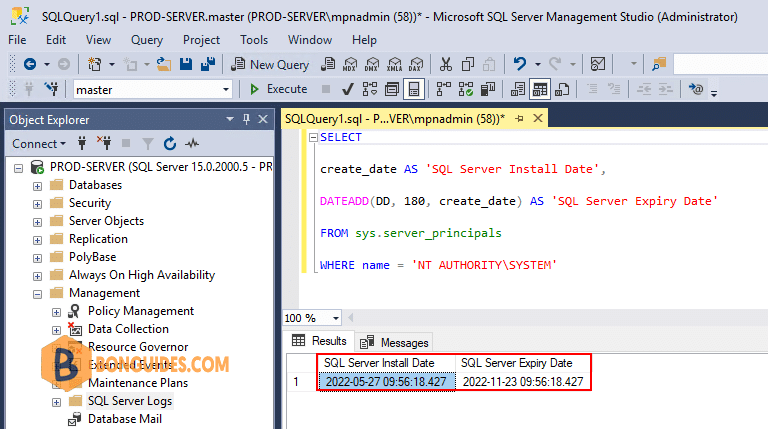Click the Open File folder icon
Viewport: 768px width, 429px height.
164,64
